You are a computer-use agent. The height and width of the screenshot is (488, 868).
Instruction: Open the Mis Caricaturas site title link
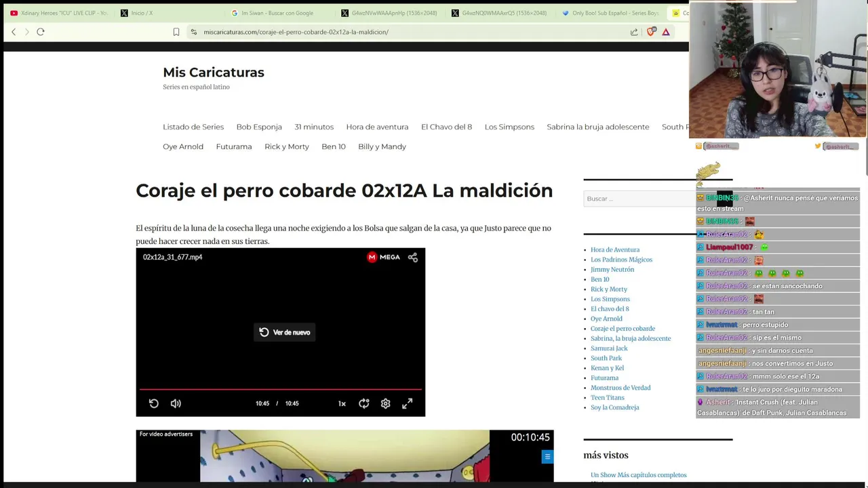coord(214,73)
